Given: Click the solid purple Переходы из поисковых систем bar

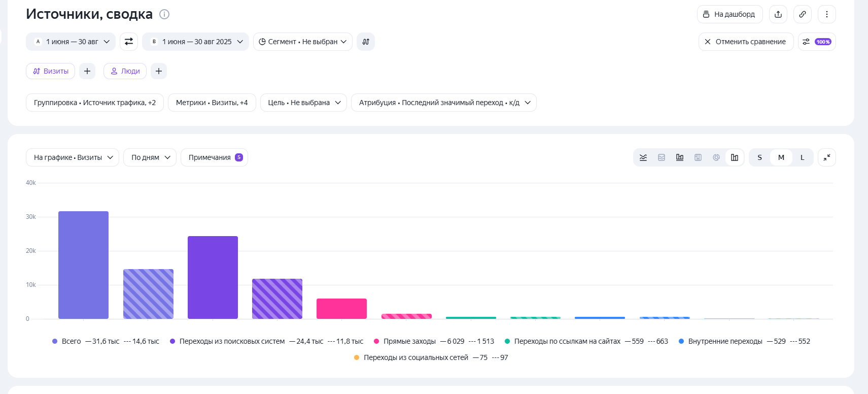Looking at the screenshot, I should pos(213,277).
